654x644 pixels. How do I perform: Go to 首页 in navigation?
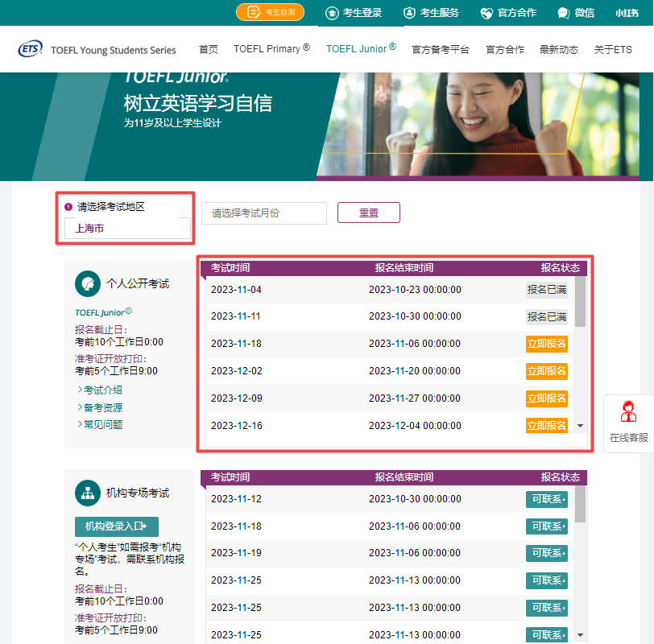(209, 49)
